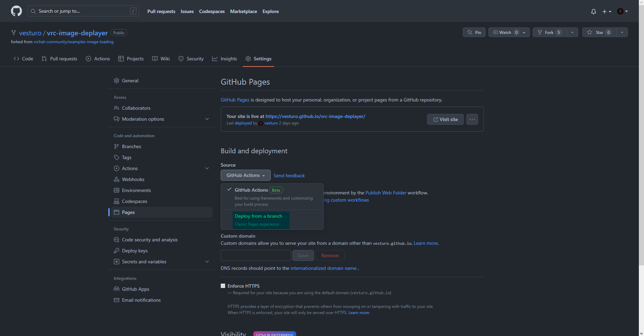Click the Search or jump to field
Screen dimensions: 644x336
(x=83, y=11)
